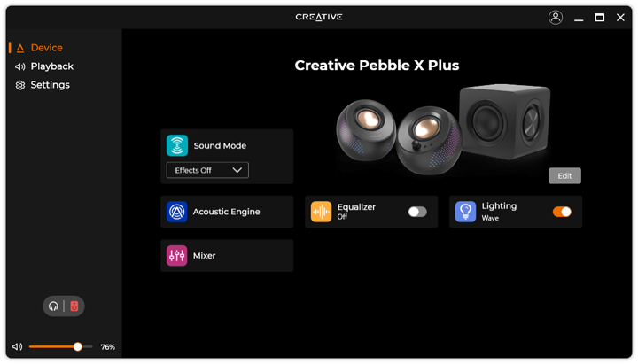Switch output to headphones icon
This screenshot has height=364, width=638.
pyautogui.click(x=53, y=306)
